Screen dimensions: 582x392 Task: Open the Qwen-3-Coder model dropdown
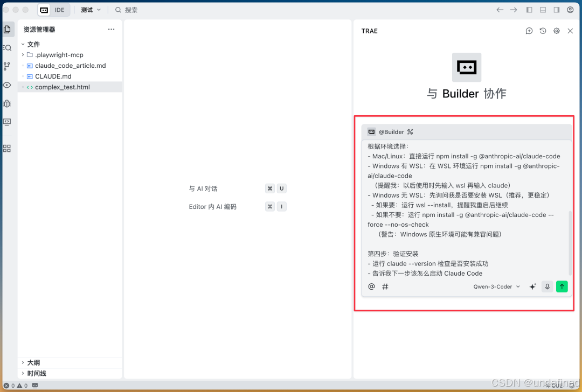coord(497,286)
